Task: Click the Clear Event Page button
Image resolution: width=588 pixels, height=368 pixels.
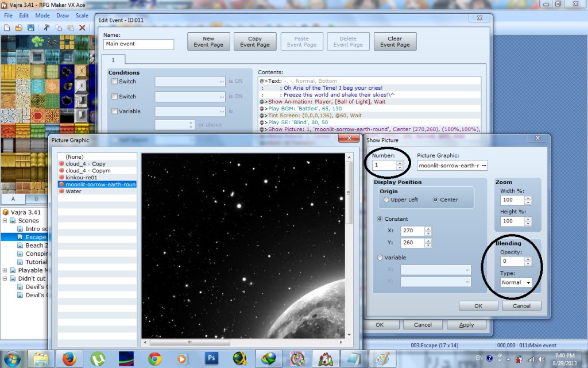Action: [395, 41]
